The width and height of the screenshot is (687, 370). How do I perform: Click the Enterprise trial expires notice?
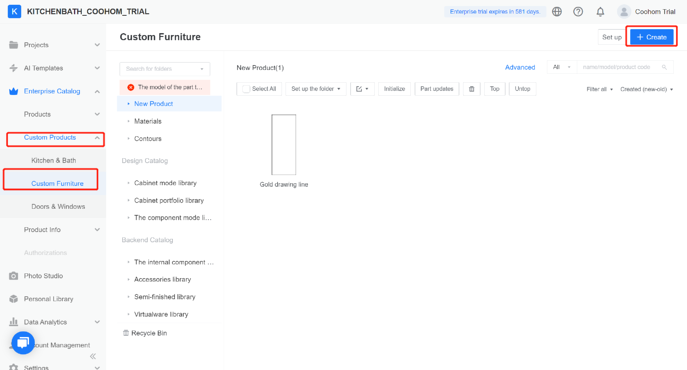(495, 12)
